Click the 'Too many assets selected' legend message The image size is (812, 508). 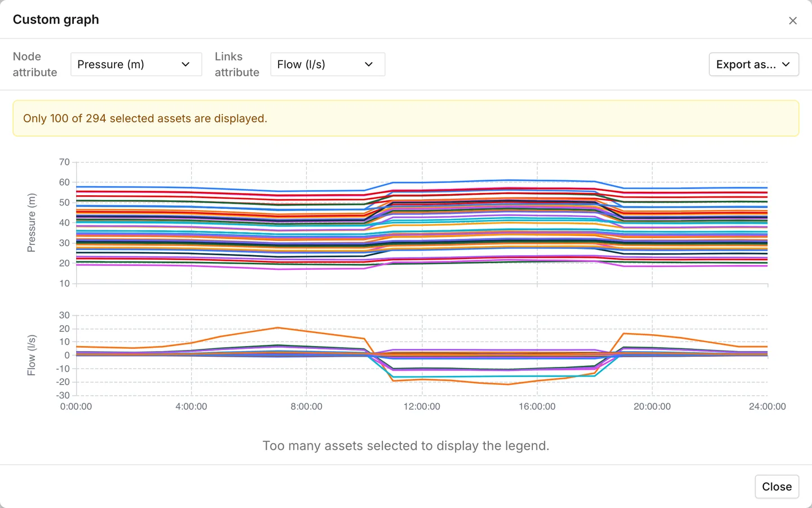pyautogui.click(x=406, y=446)
